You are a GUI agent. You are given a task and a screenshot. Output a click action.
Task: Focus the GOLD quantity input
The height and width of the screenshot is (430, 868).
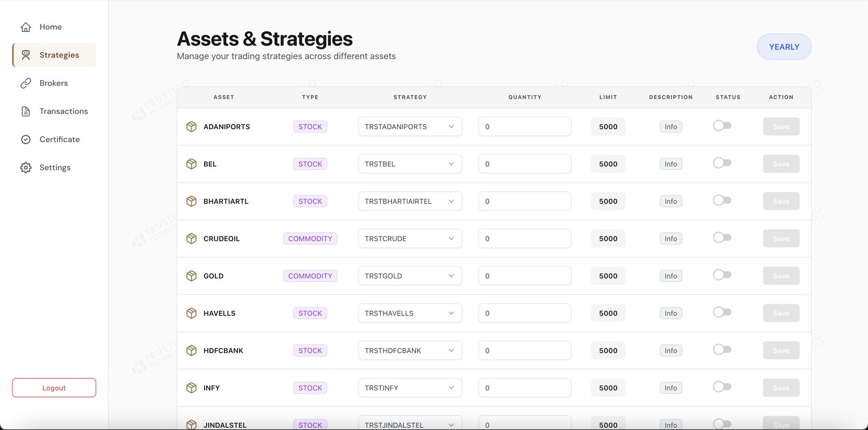[525, 276]
